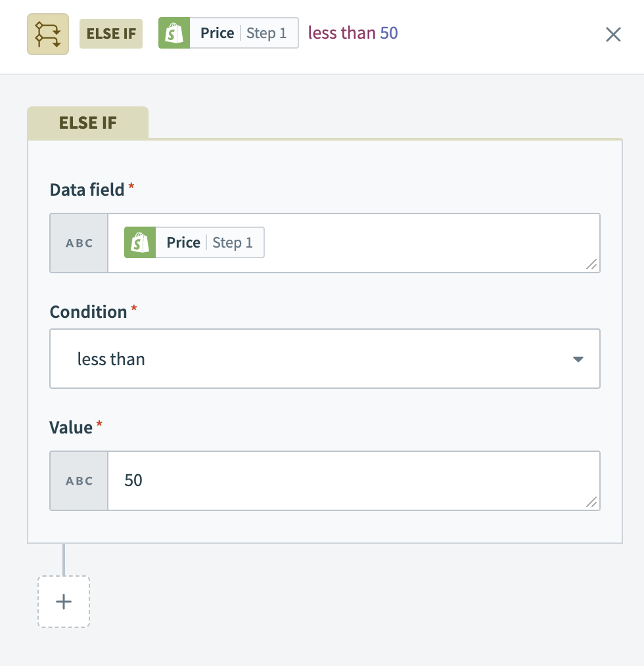Click the Value field resize handle
This screenshot has height=666, width=644.
[591, 502]
